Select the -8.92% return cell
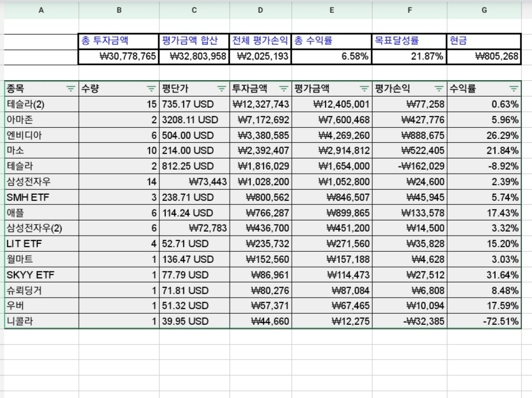The image size is (532, 398). click(484, 166)
